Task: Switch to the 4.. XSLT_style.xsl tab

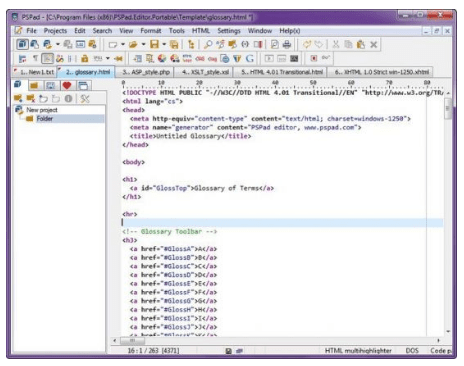Action: coord(203,72)
